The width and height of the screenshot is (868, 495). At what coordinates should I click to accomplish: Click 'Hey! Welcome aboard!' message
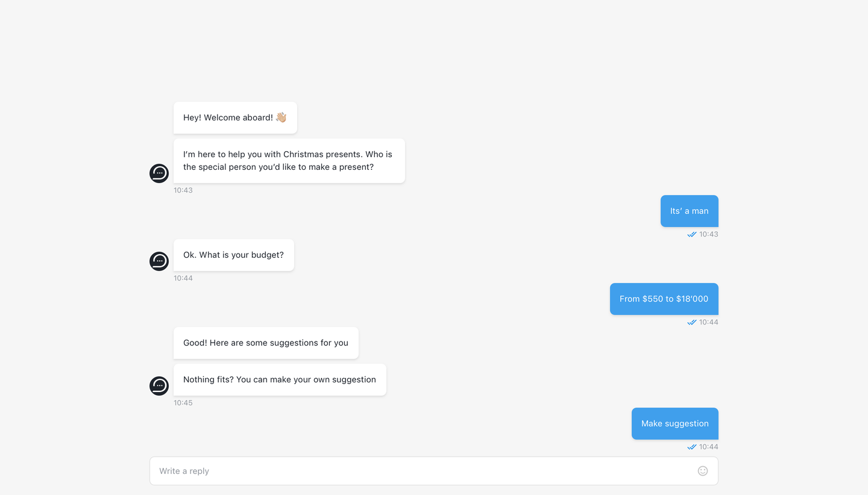pos(235,117)
